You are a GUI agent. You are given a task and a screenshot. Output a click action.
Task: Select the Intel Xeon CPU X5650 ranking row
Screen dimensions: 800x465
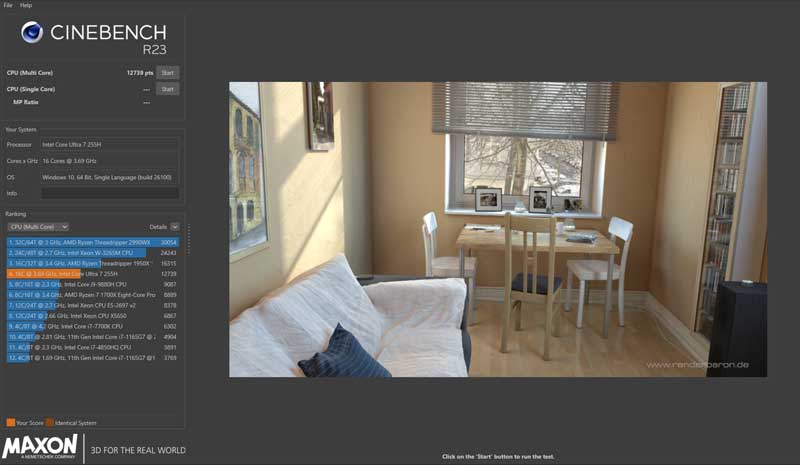(92, 315)
